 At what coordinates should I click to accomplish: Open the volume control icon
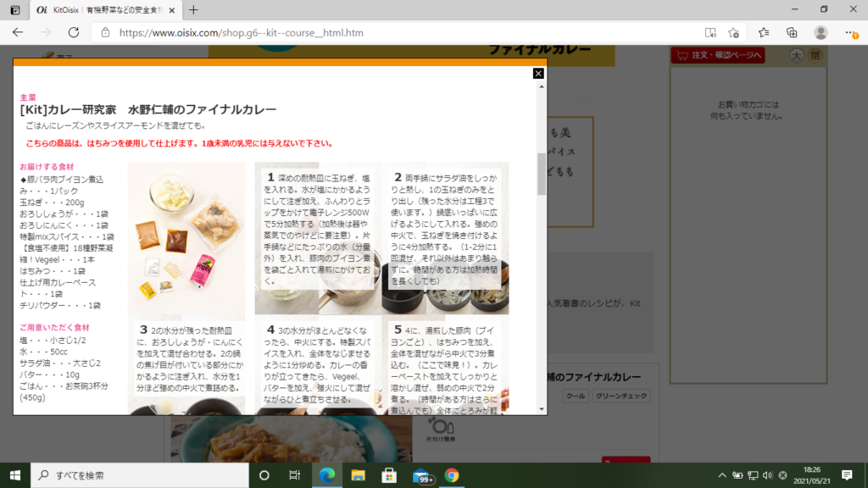767,475
